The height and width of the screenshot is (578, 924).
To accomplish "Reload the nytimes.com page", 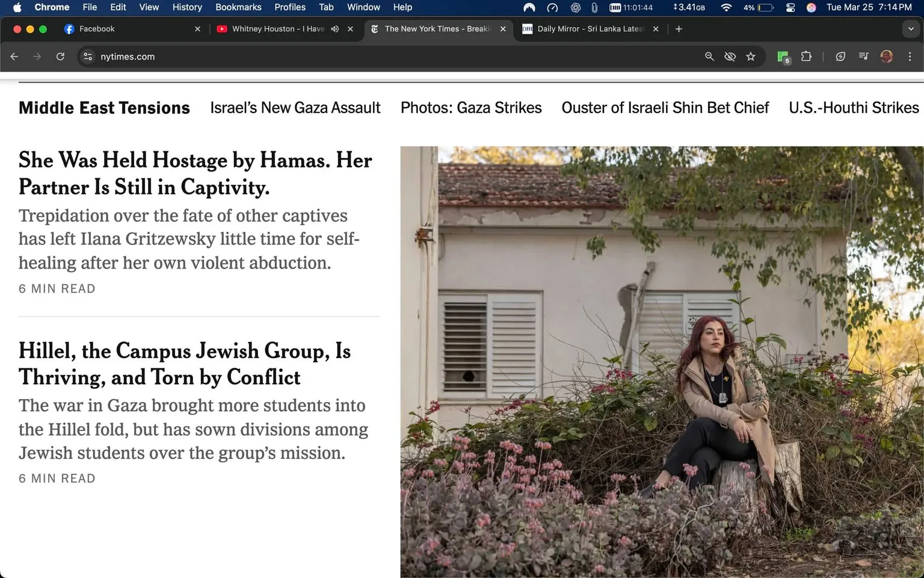I will tap(60, 56).
